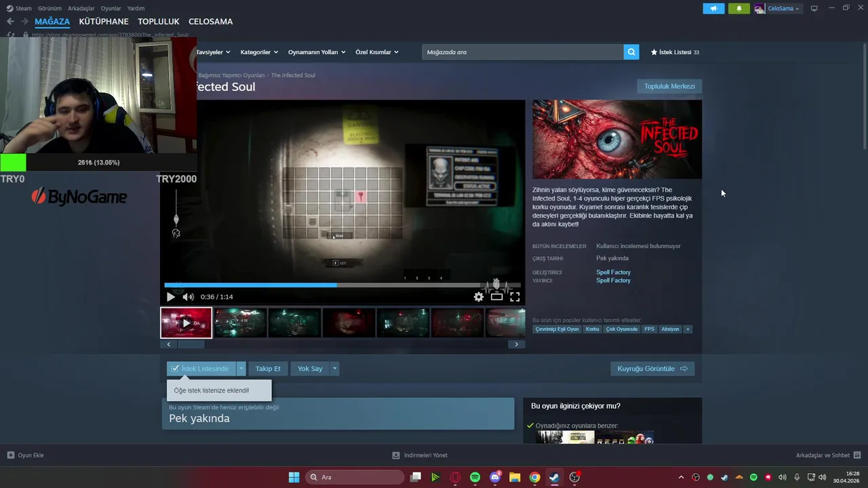Screen dimensions: 868x488
Task: Click the Topluluk Merkezi button
Action: (669, 86)
